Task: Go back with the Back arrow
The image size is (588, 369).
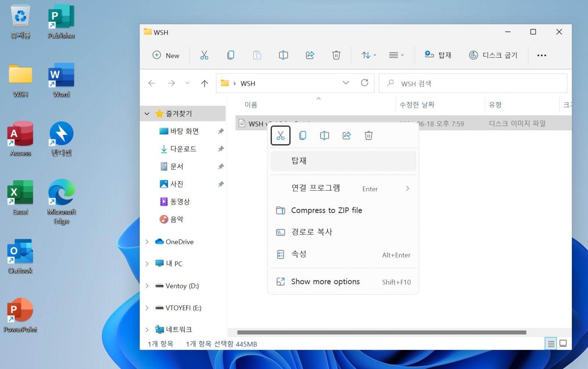Action: pyautogui.click(x=151, y=84)
